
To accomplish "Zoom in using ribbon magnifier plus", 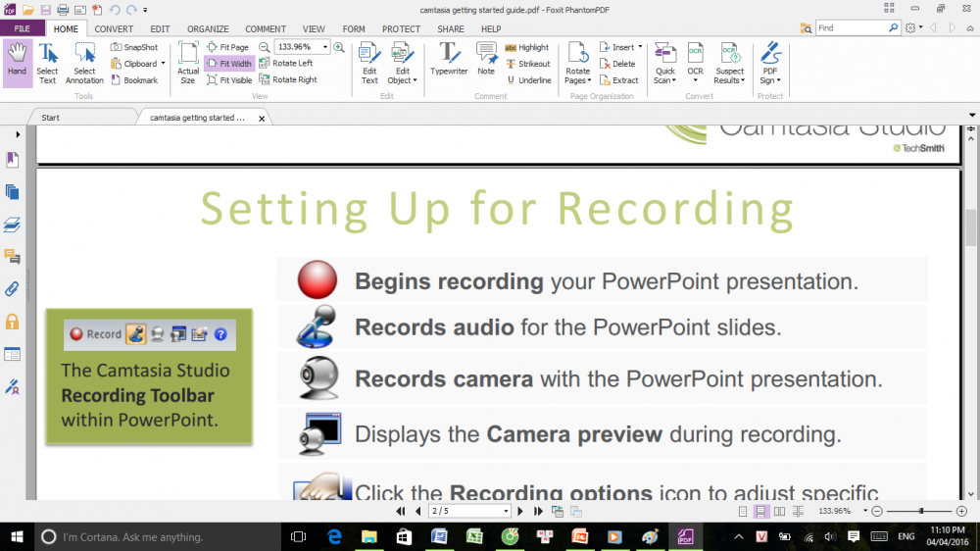I will [x=339, y=47].
